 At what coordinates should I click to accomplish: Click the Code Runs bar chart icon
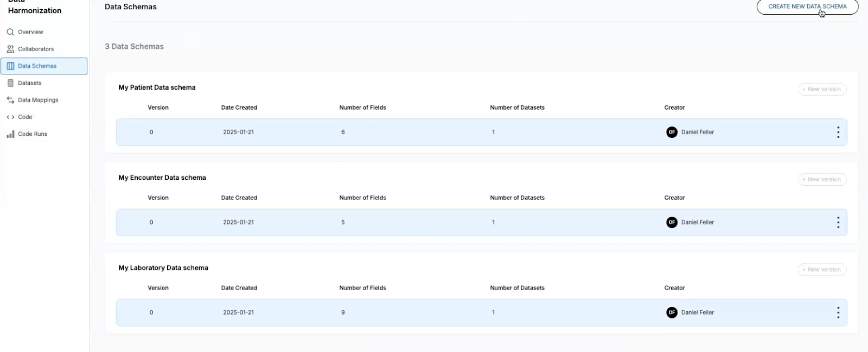(10, 134)
